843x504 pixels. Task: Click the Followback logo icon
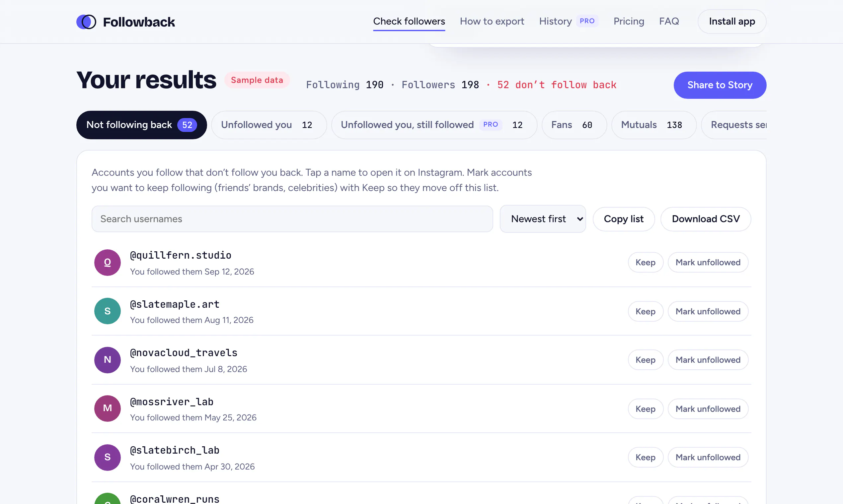pyautogui.click(x=86, y=22)
